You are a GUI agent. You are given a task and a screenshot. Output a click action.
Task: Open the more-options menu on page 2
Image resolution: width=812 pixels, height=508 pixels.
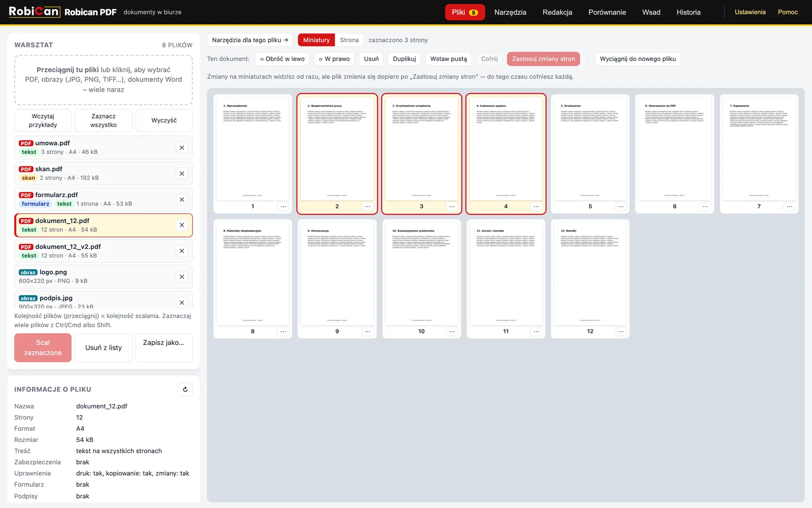(x=367, y=206)
